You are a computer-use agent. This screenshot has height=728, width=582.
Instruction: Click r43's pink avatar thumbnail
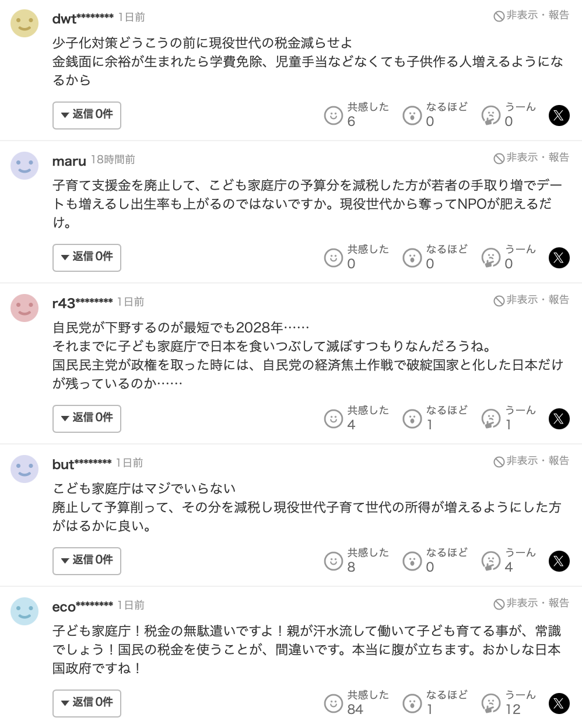point(24,308)
